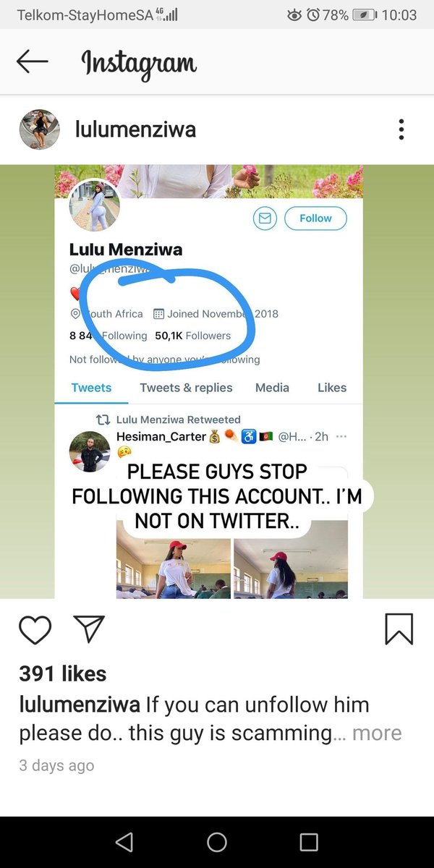434x868 pixels.
Task: Save the post with the bookmark icon
Action: tap(399, 629)
